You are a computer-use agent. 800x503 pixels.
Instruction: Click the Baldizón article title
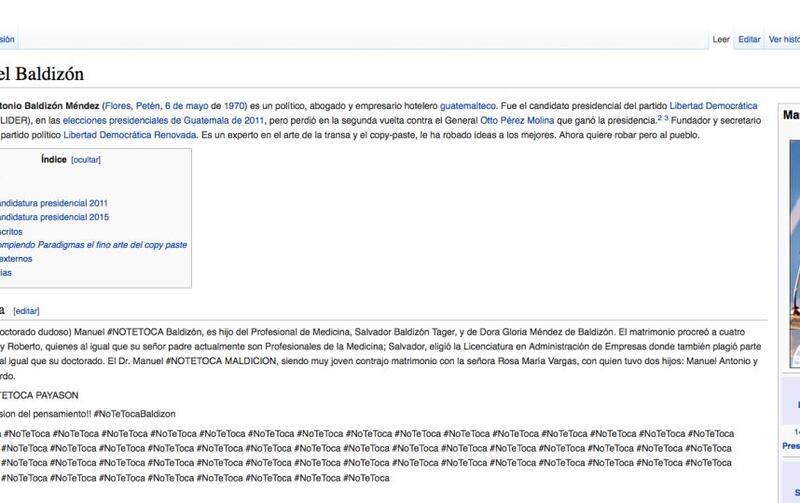(41, 74)
